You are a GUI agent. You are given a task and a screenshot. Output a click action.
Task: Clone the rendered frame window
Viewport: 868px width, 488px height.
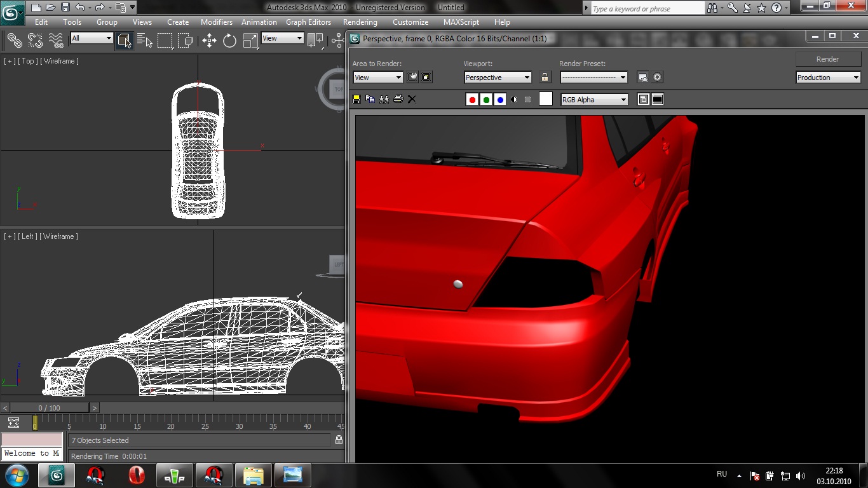coord(384,99)
